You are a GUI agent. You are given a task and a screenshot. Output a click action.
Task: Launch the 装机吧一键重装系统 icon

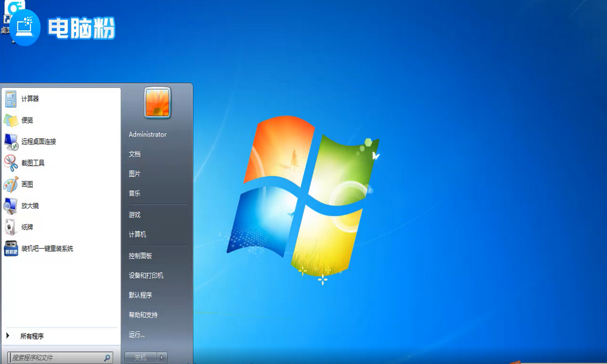click(11, 248)
